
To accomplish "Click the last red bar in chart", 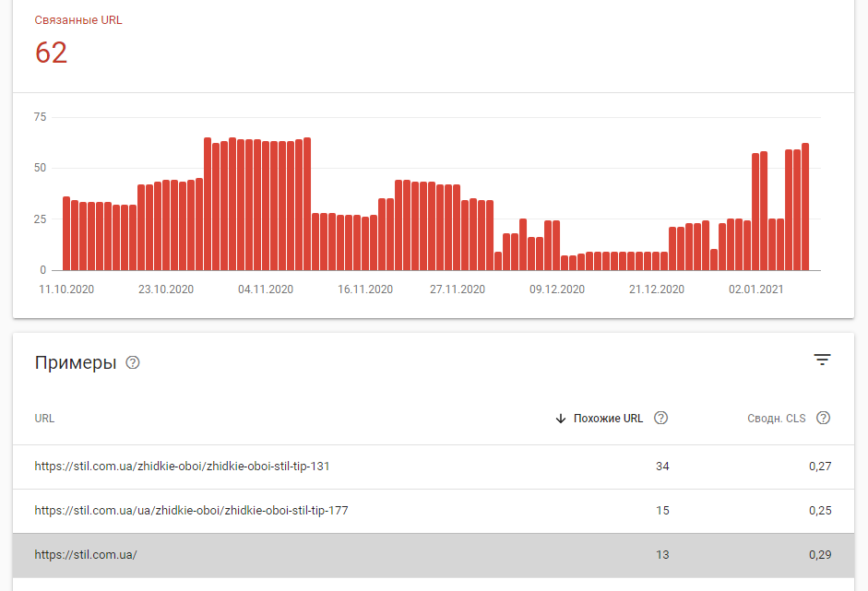I will 805,207.
